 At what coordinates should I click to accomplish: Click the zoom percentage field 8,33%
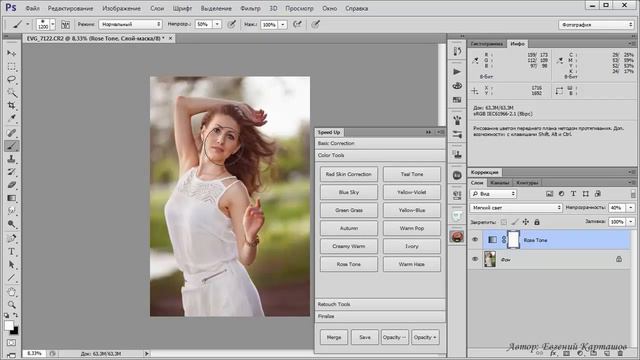click(x=34, y=353)
